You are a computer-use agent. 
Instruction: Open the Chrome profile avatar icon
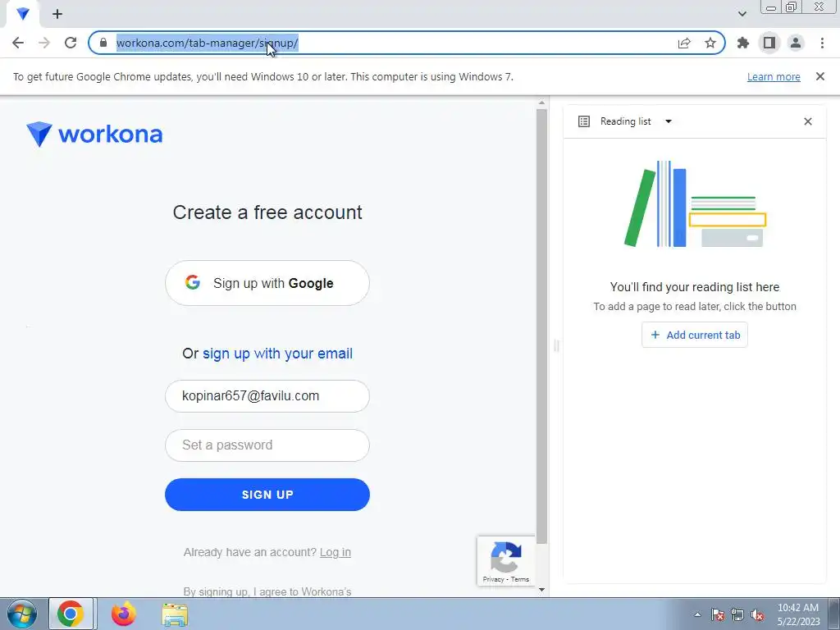pyautogui.click(x=796, y=43)
